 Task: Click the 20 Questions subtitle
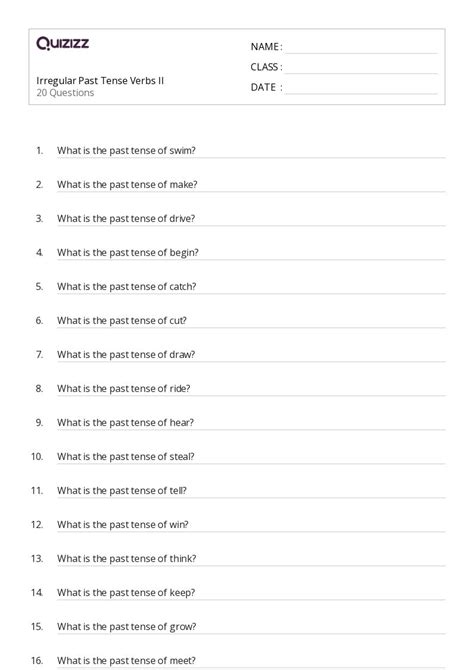click(65, 93)
